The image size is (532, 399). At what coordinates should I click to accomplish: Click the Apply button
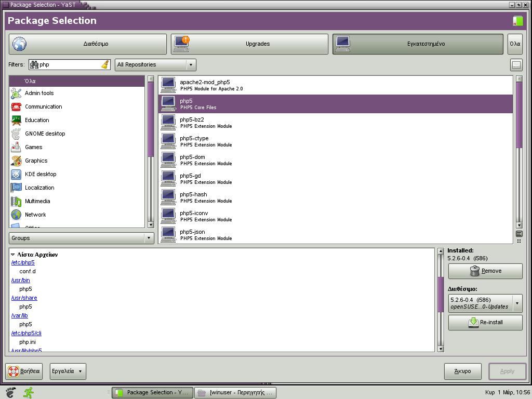pos(507,371)
